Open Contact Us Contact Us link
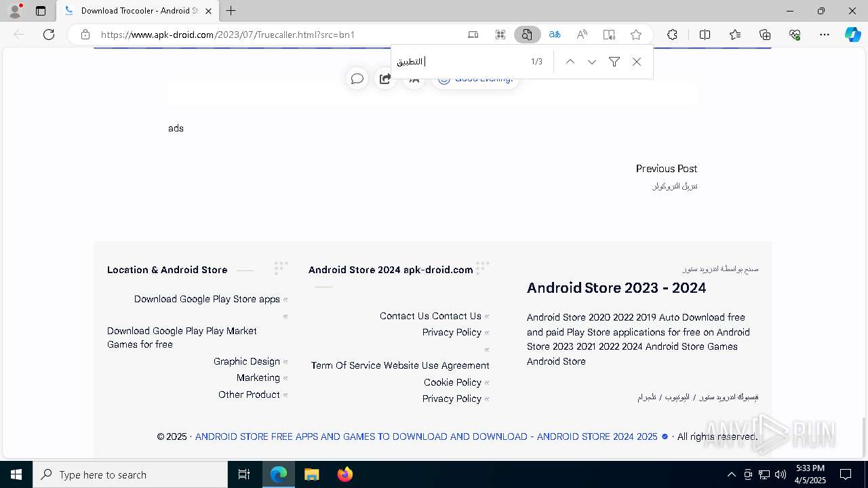Viewport: 868px width, 488px height. (x=431, y=316)
